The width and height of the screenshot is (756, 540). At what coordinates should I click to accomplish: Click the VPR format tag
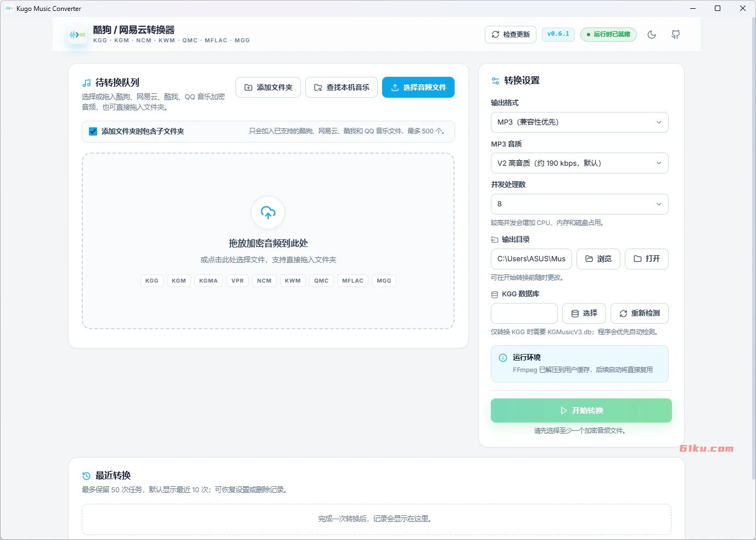[238, 280]
